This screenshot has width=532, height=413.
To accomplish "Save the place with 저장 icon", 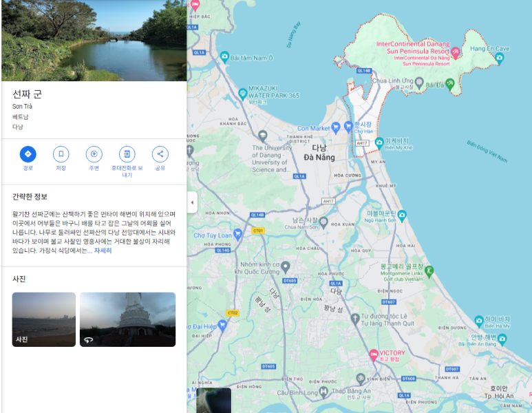I will (x=61, y=154).
